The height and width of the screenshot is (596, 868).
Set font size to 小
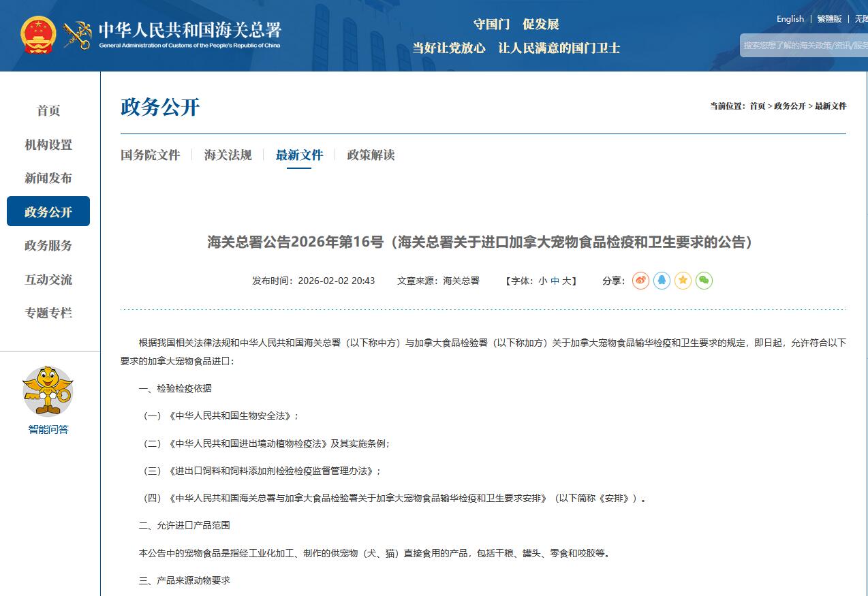coord(542,281)
